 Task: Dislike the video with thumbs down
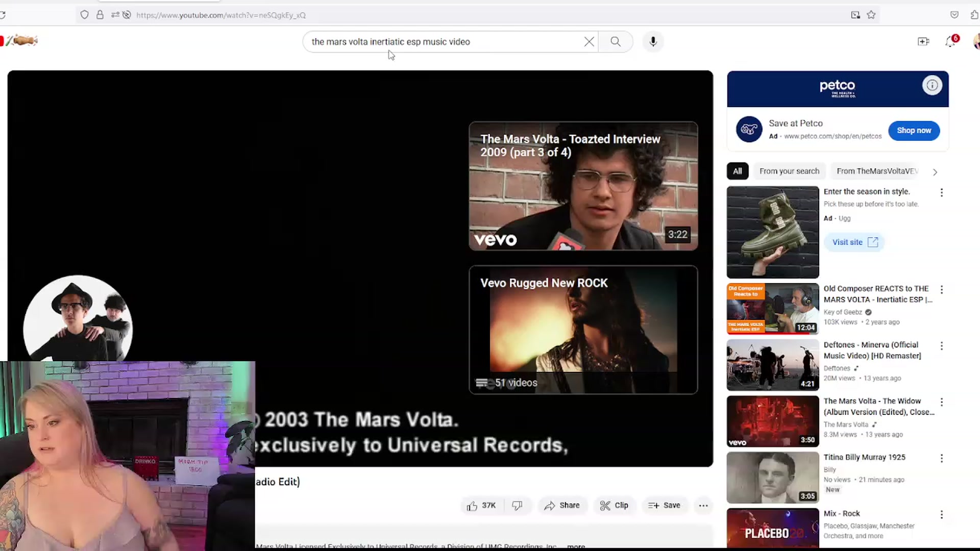point(517,506)
